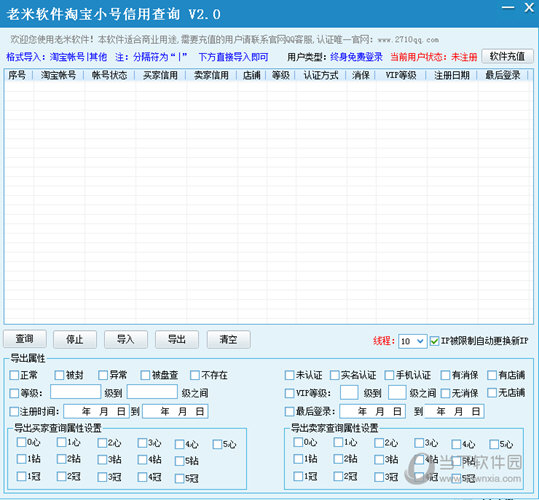
Task: Enable the 被封 export checkbox
Action: [x=59, y=375]
